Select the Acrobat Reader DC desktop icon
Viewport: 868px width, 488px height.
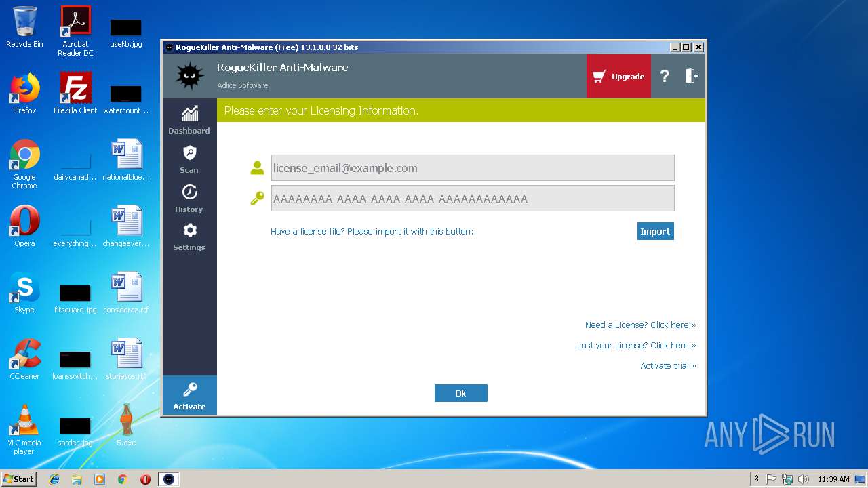[x=75, y=31]
